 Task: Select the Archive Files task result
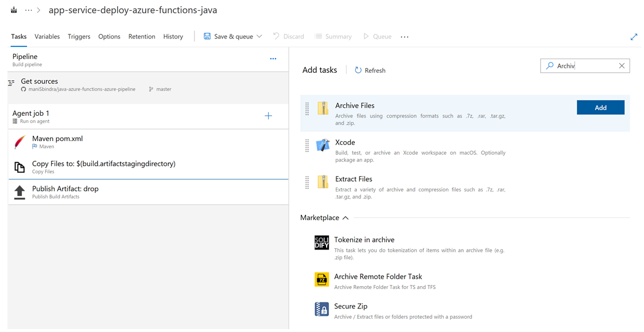(465, 114)
